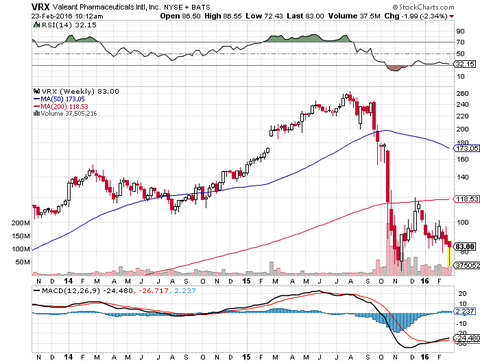This screenshot has height=363, width=480.
Task: Click the Volume 37.5M header value
Action: [x=354, y=16]
